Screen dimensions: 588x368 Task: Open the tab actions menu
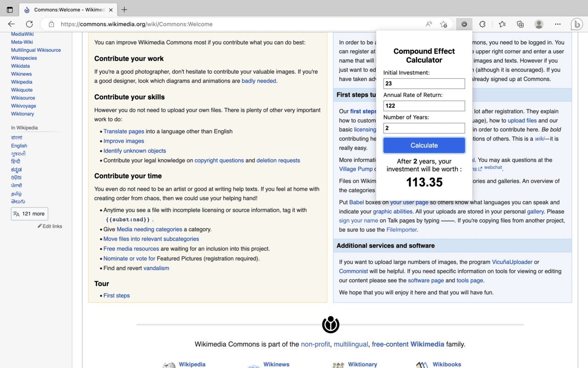(10, 10)
